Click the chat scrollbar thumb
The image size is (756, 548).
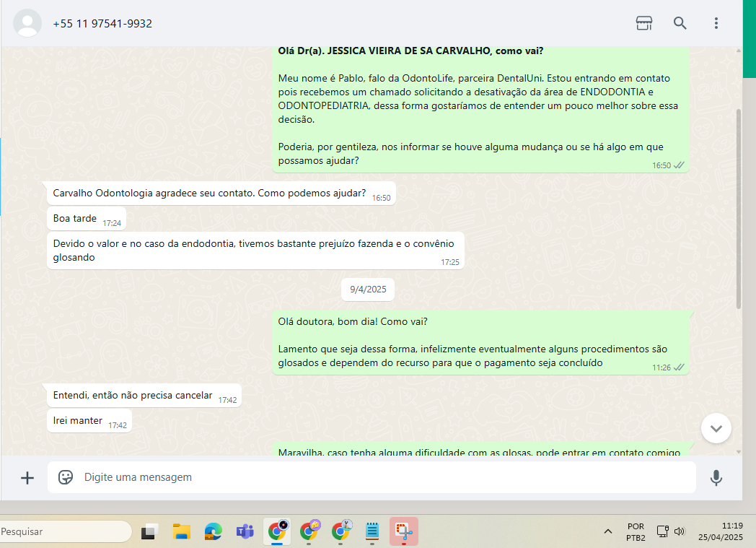(x=738, y=209)
